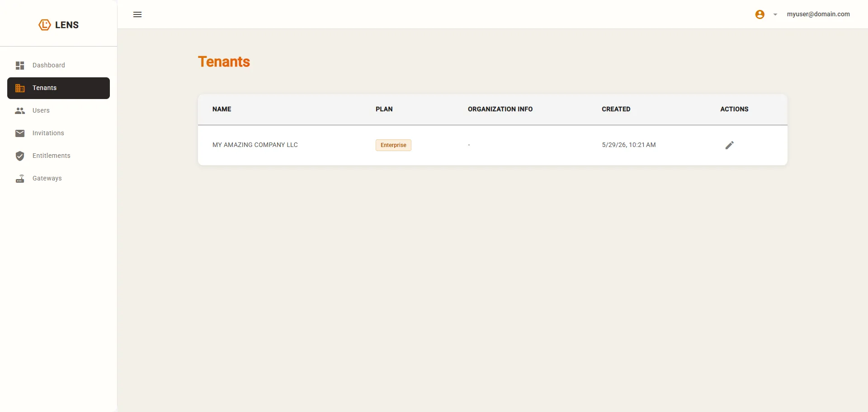868x412 pixels.
Task: Open the Gateways page
Action: [58, 179]
